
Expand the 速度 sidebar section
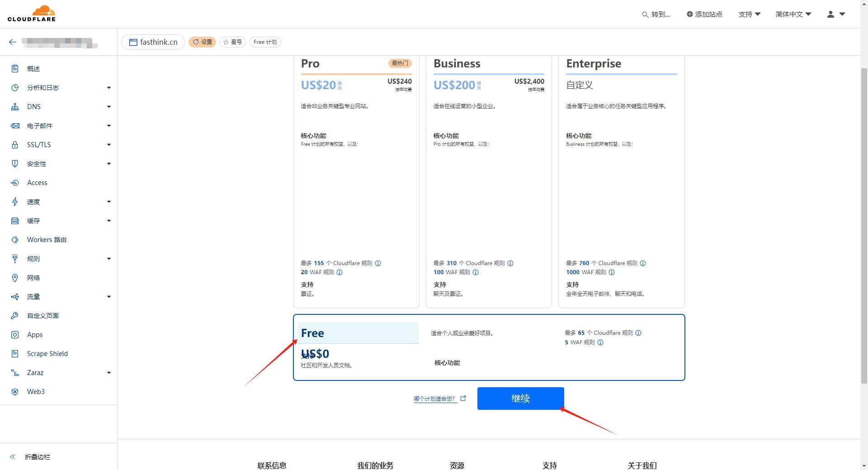[109, 202]
